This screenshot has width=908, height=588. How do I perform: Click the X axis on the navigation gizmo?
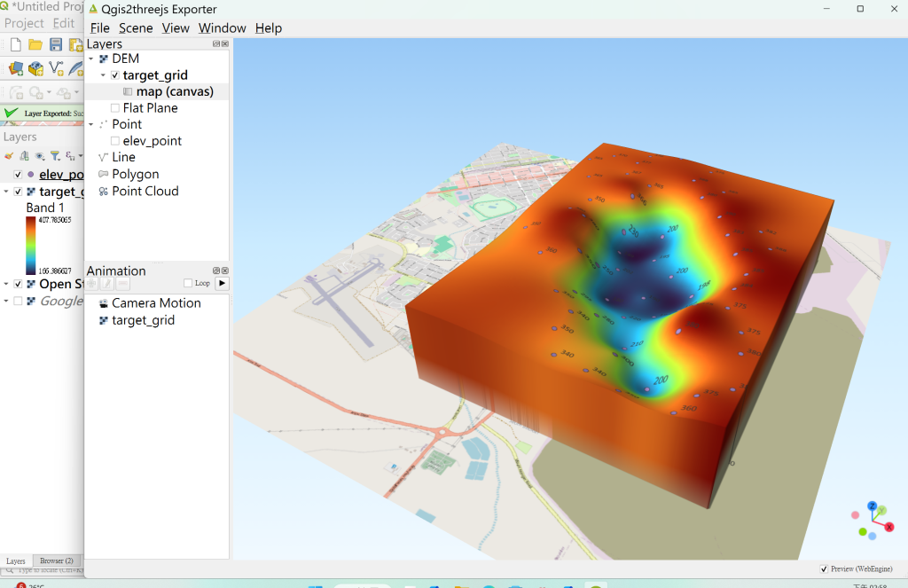point(889,527)
